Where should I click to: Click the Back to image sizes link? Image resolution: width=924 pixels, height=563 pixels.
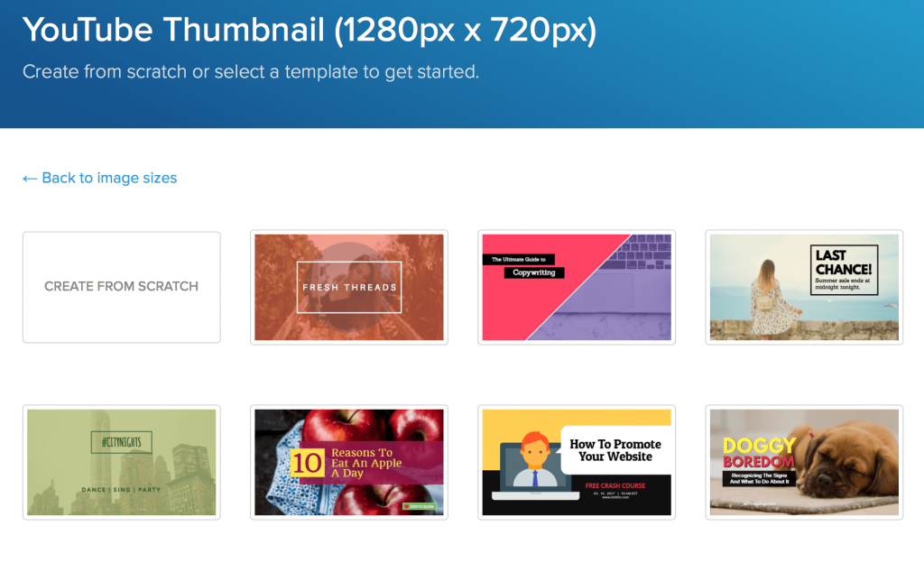click(99, 178)
